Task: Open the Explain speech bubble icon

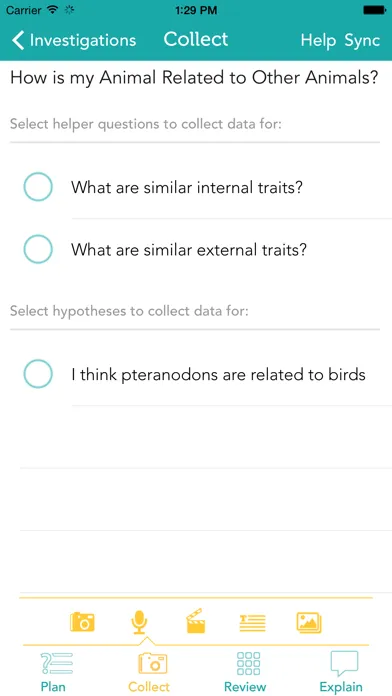Action: pyautogui.click(x=344, y=664)
